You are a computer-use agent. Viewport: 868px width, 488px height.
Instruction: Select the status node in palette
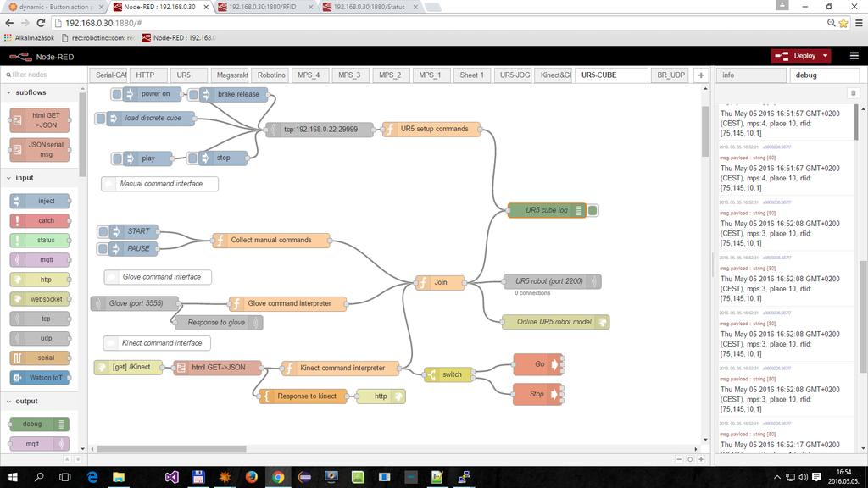coord(40,240)
